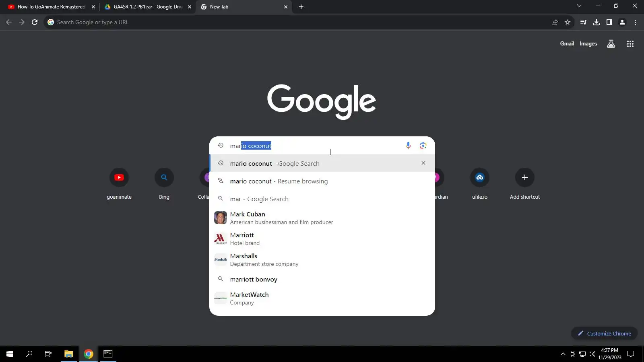Image resolution: width=644 pixels, height=362 pixels.
Task: Open Search Labs flask icon
Action: pyautogui.click(x=611, y=44)
